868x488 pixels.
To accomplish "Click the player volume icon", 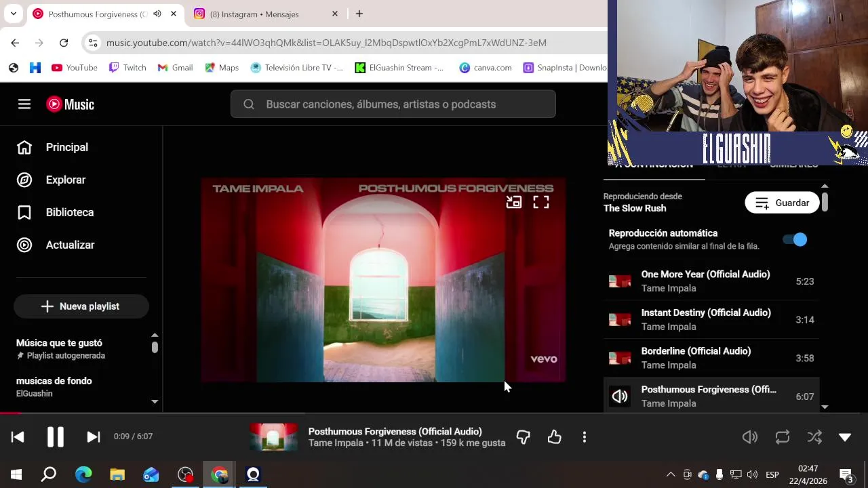I will tap(750, 437).
